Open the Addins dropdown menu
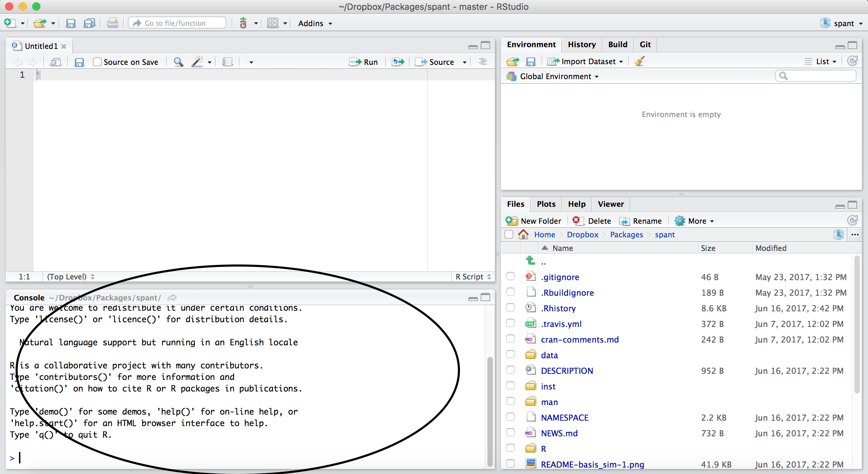Screen dimensions: 868x474 [315, 23]
